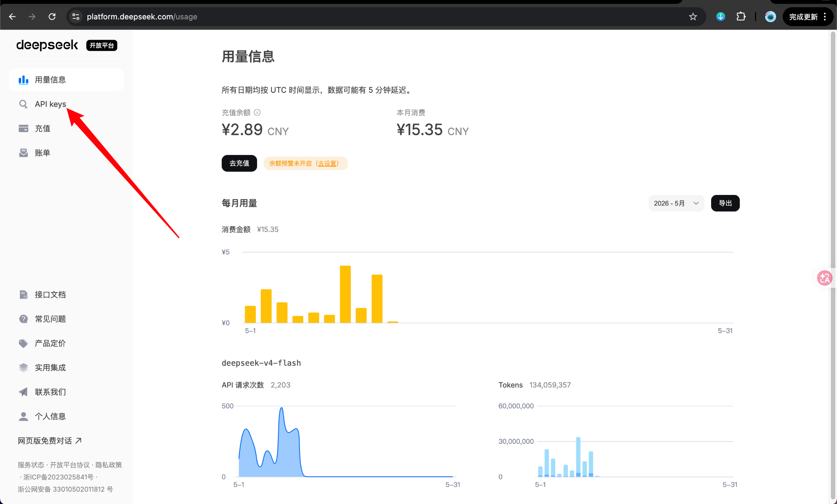Open 网页版免费对话 external link
The image size is (837, 504).
(49, 441)
